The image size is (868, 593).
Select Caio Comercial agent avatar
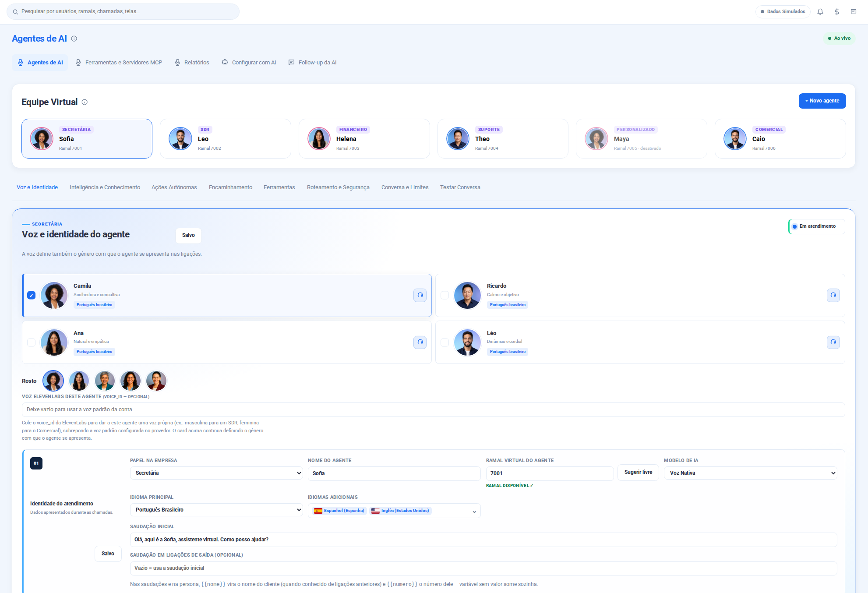[x=735, y=138]
